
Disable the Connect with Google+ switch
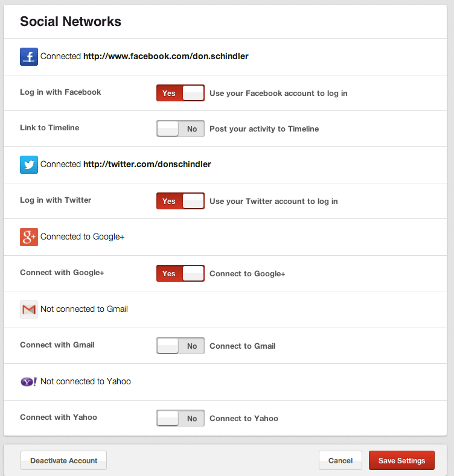[181, 273]
